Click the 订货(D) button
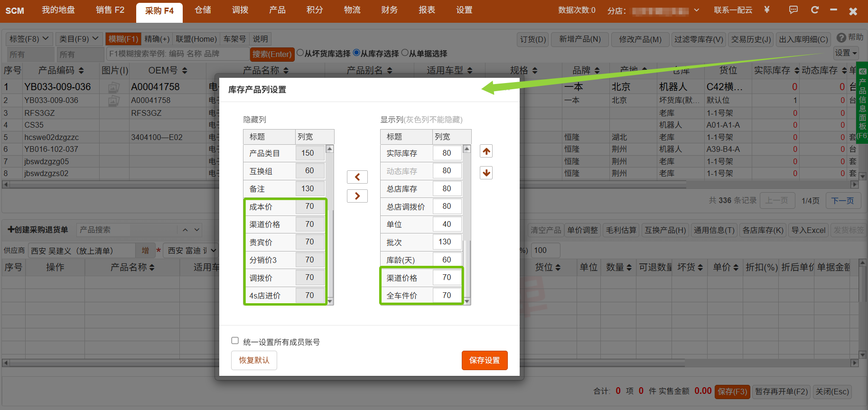Viewport: 868px width, 410px height. coord(533,39)
